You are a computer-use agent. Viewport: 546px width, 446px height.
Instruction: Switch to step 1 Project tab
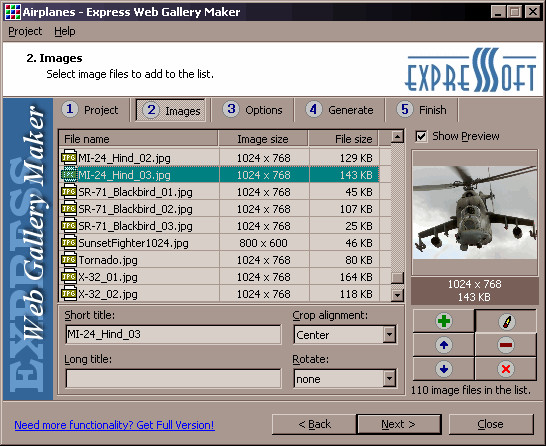point(91,110)
